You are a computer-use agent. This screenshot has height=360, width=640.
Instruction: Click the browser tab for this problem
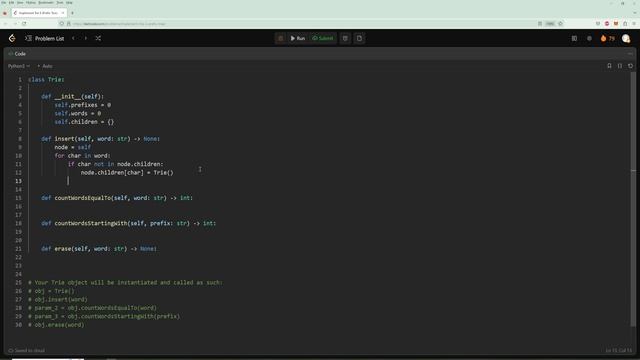(x=39, y=13)
